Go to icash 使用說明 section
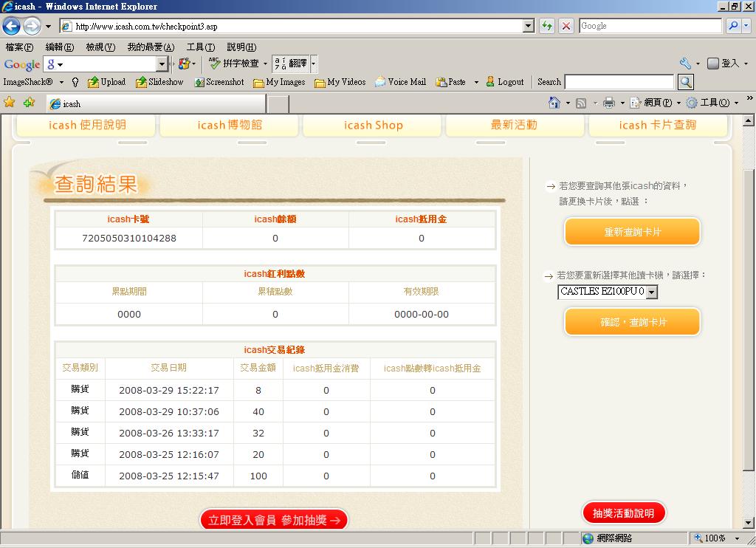756x548 pixels. point(87,125)
